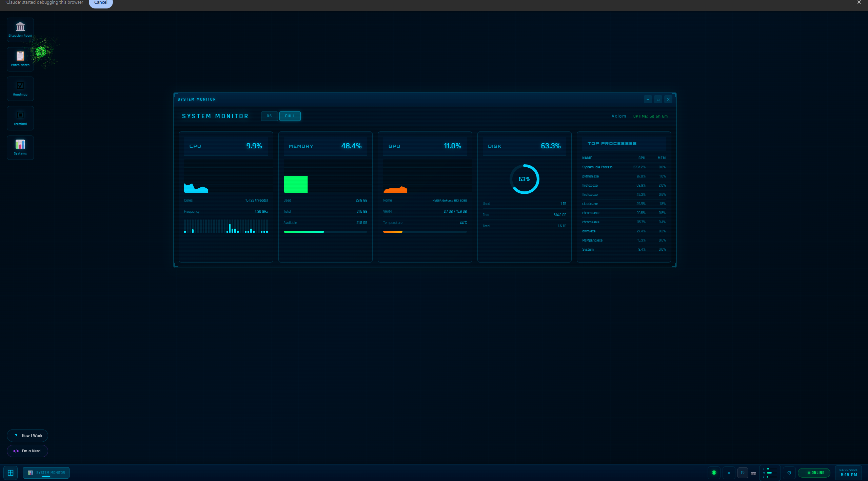Click the Axiom label in the monitor header
Image resolution: width=868 pixels, height=481 pixels.
pos(619,116)
